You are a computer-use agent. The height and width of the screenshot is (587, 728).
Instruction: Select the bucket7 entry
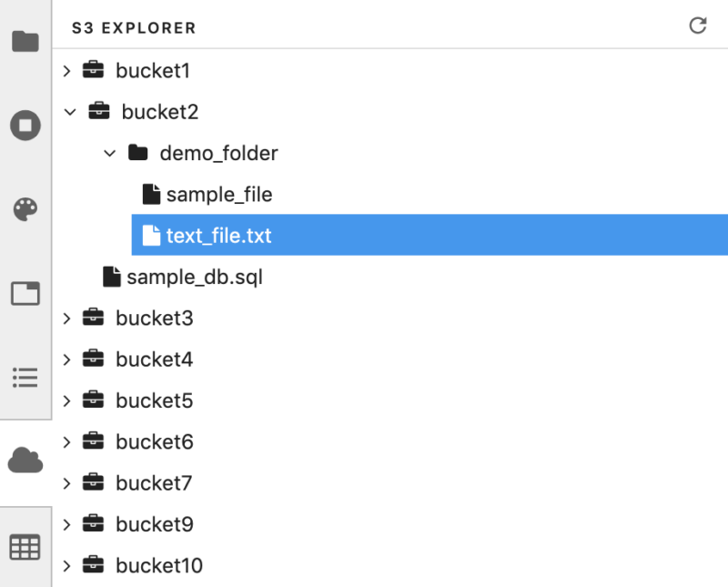pos(154,483)
